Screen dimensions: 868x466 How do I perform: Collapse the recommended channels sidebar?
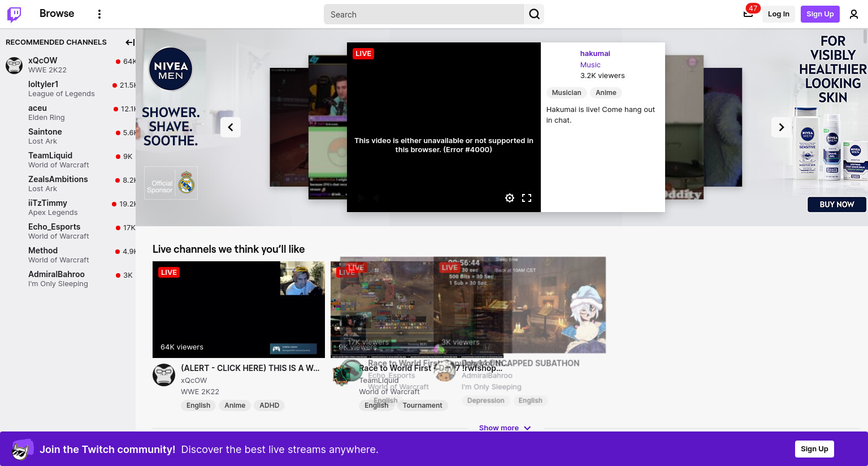(129, 42)
